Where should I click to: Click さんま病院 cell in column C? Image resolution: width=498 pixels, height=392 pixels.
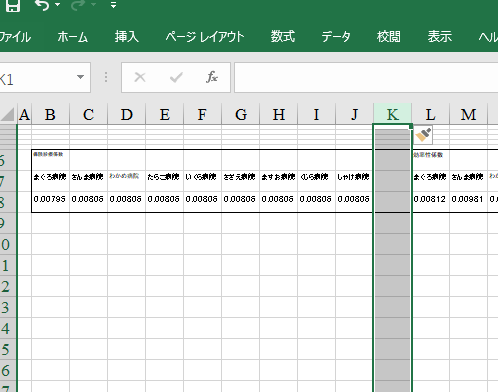88,181
